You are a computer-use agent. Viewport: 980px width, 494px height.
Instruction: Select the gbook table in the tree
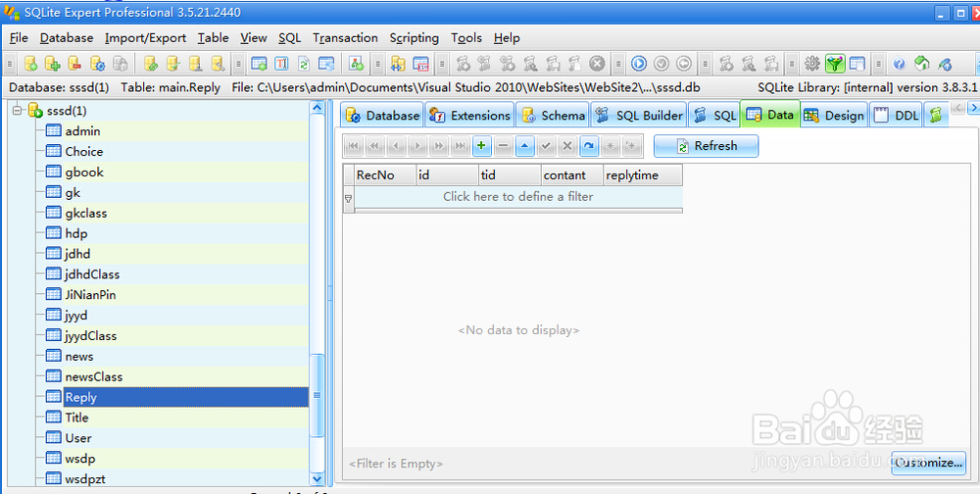84,173
